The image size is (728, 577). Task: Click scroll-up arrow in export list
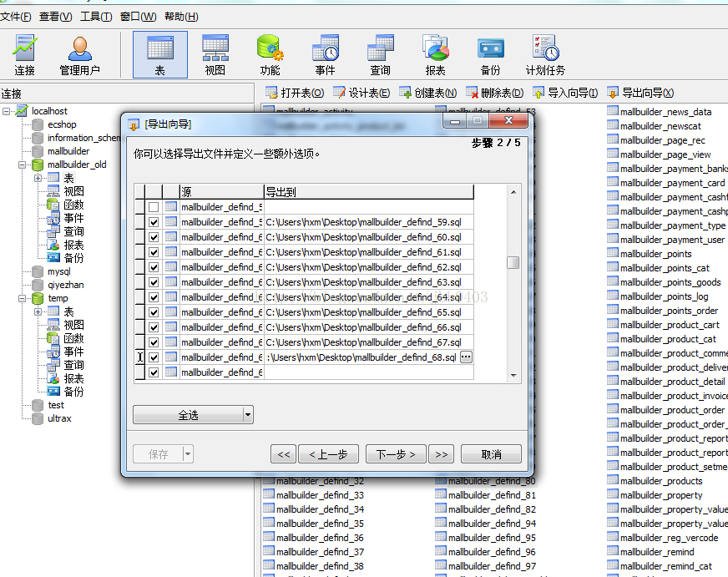pyautogui.click(x=513, y=192)
